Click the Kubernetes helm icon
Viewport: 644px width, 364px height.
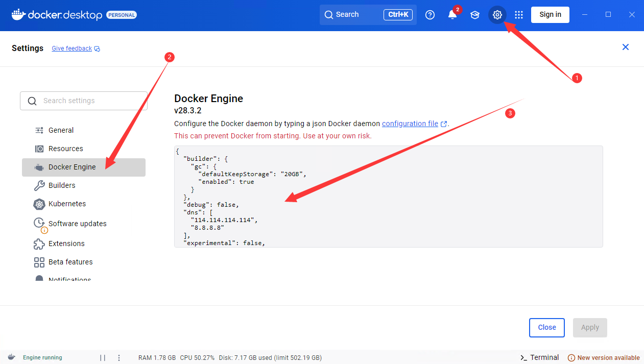click(39, 204)
